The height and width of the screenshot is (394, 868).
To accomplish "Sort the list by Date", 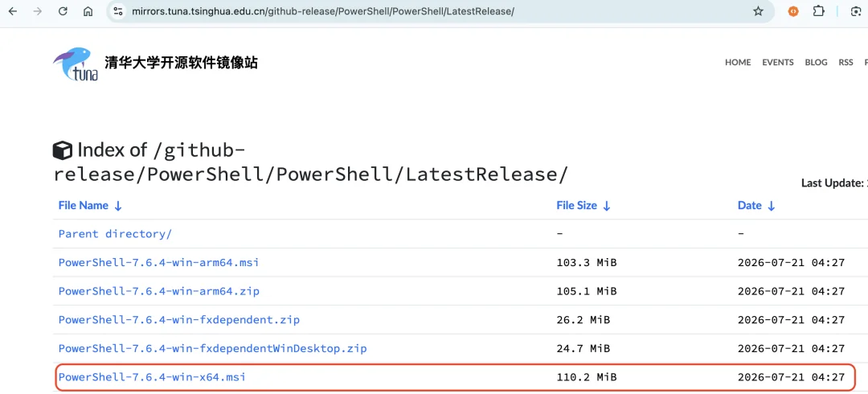I will tap(756, 206).
